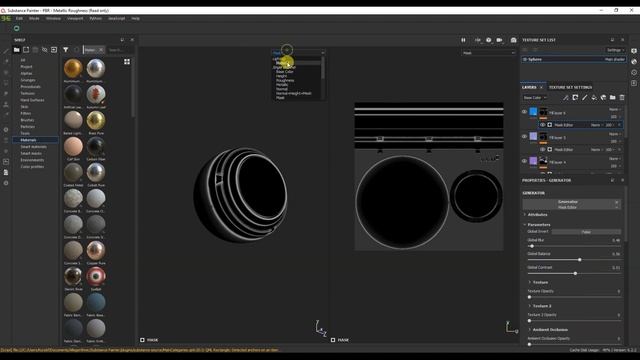
Task: Click the log document icon in left toolbar
Action: [6, 173]
